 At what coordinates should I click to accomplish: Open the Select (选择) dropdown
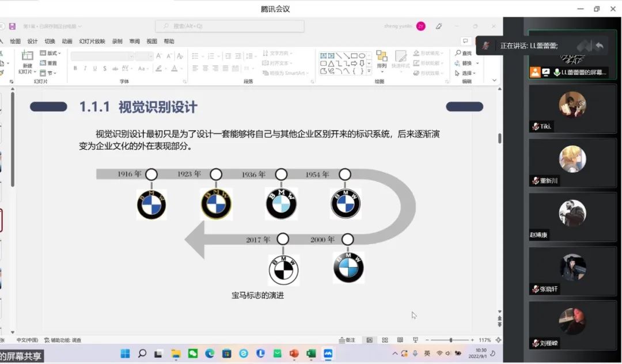(465, 73)
